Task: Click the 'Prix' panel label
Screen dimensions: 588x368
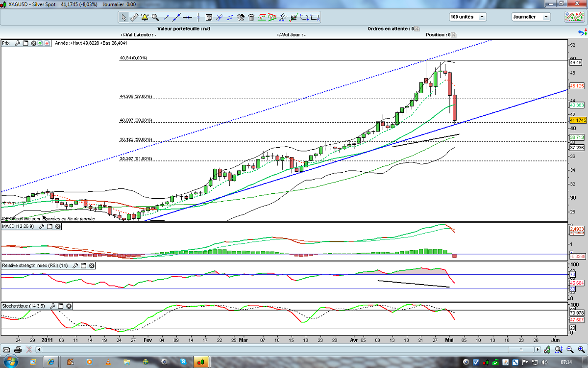Action: tap(6, 43)
